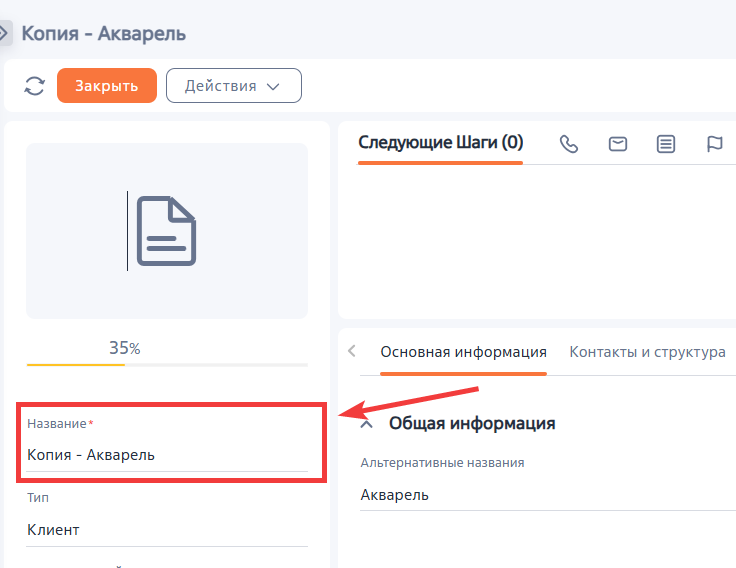Click the phone call icon
This screenshot has height=568, width=736.
(568, 144)
